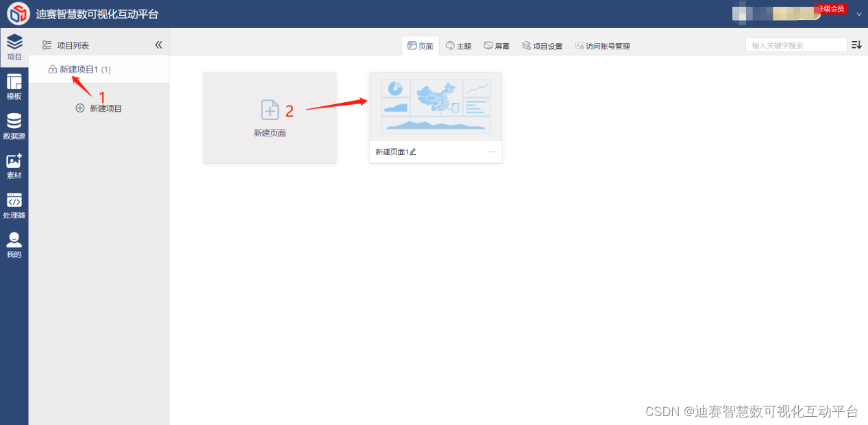The height and width of the screenshot is (425, 868).
Task: Switch to the 页面 tab
Action: (421, 46)
